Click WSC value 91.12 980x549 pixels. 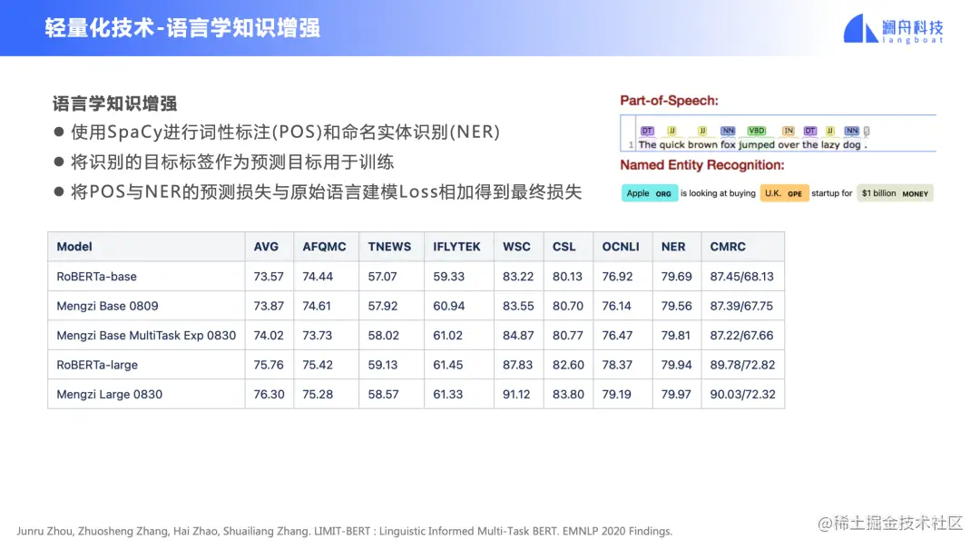(516, 395)
